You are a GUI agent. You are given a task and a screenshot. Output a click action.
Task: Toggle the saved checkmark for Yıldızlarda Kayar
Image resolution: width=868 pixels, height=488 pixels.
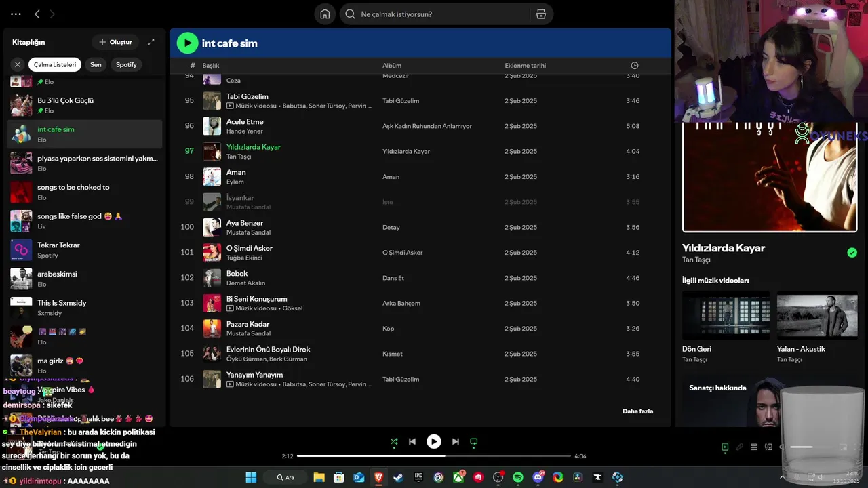pos(852,253)
